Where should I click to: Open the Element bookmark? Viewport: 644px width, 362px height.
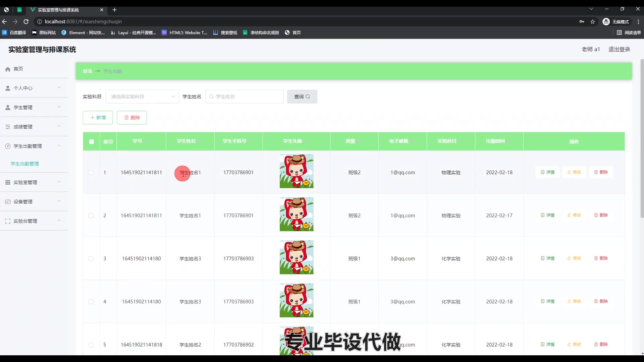click(83, 33)
